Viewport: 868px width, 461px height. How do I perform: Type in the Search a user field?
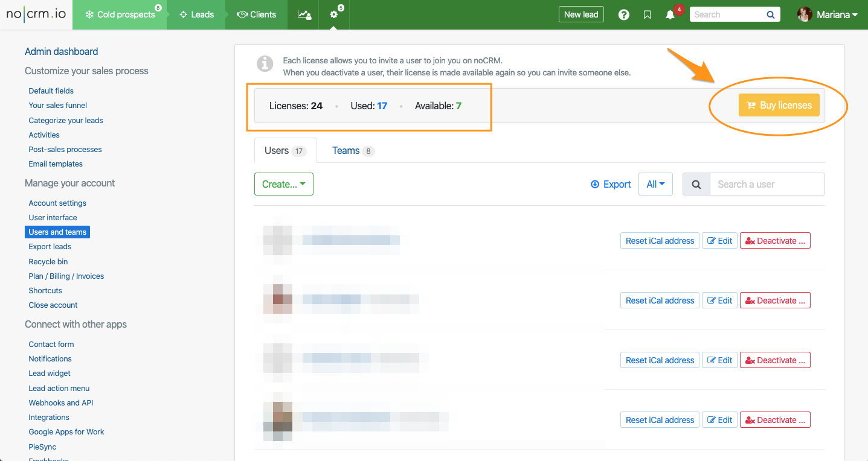[767, 185]
